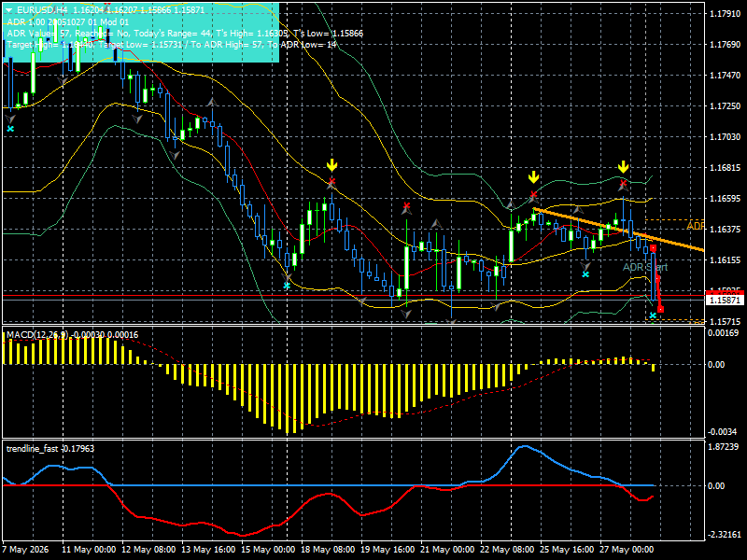The height and width of the screenshot is (560, 747).
Task: Select the red X marker under the 27 May yellow arrow
Action: pyautogui.click(x=623, y=183)
